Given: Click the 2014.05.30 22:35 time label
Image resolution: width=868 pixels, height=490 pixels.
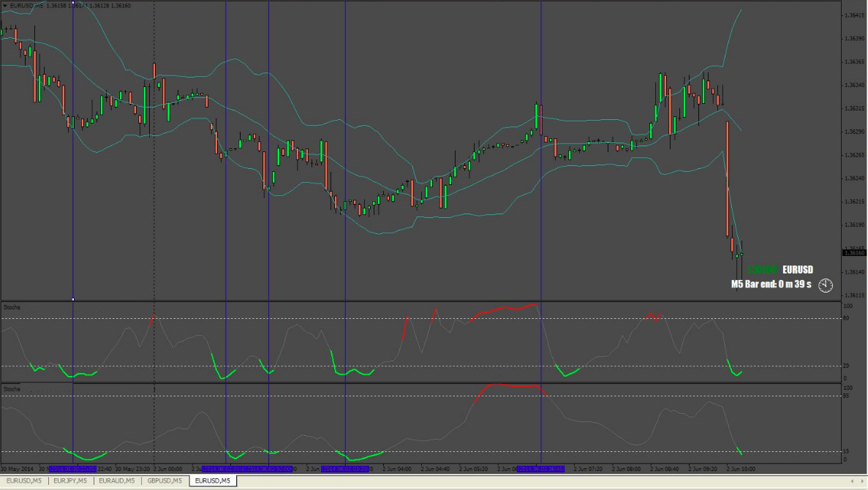Looking at the screenshot, I should point(72,469).
